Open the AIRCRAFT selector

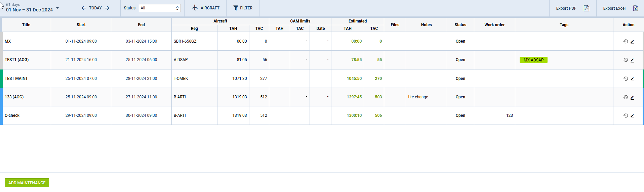(206, 8)
